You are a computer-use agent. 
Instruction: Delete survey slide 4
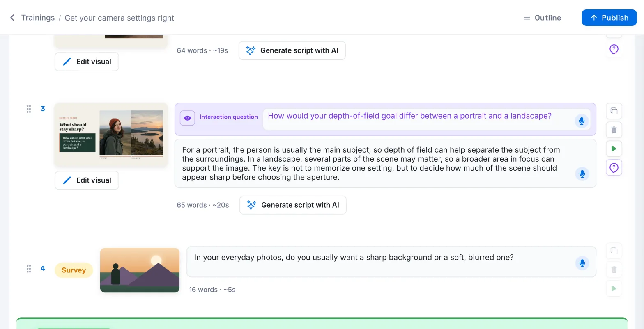click(614, 270)
